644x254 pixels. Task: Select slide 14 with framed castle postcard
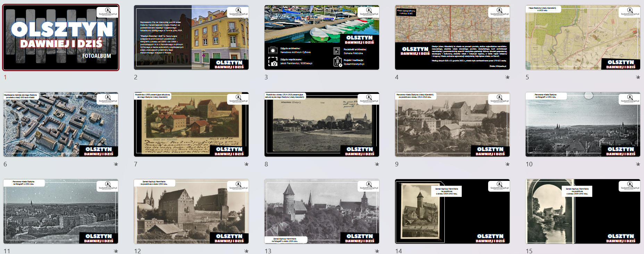pyautogui.click(x=452, y=211)
